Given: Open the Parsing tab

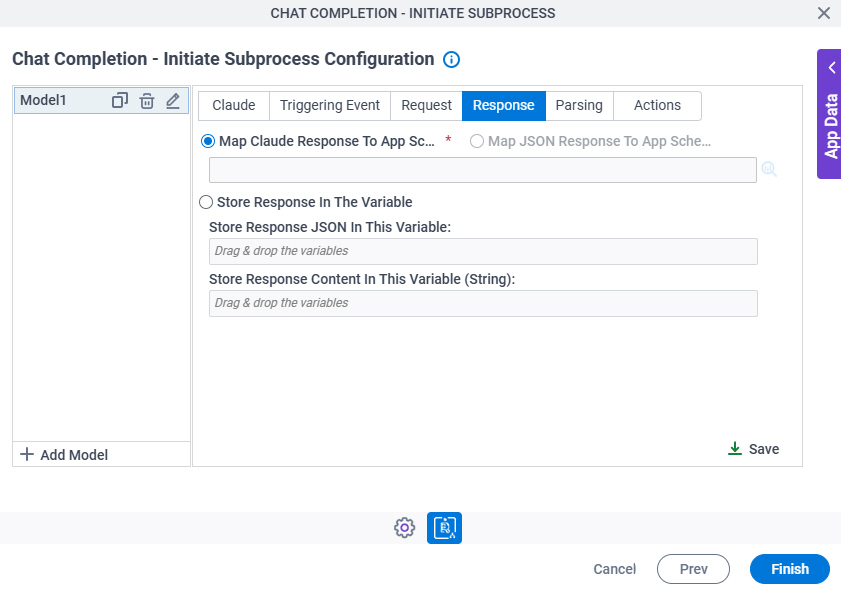Looking at the screenshot, I should click(x=579, y=106).
